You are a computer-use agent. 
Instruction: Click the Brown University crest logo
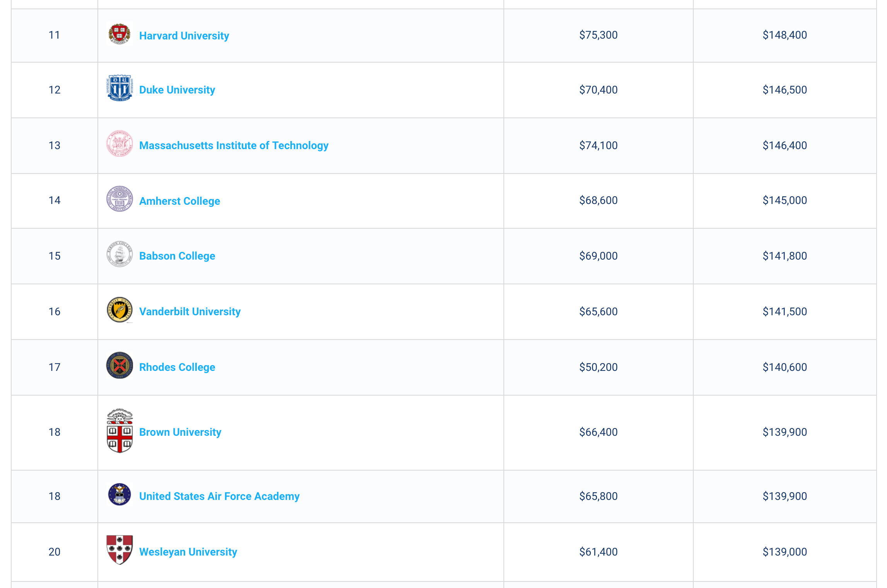(119, 431)
